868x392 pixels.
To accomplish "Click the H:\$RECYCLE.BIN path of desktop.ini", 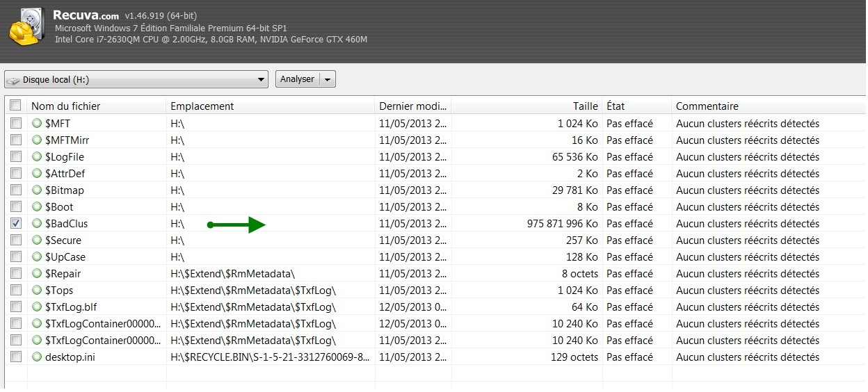I will 271,357.
